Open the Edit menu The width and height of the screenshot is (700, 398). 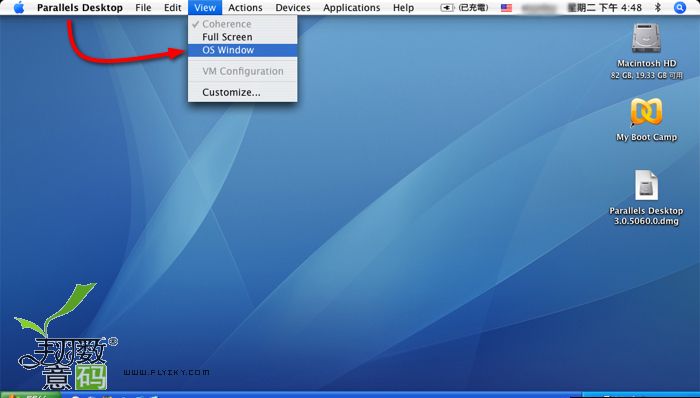172,8
